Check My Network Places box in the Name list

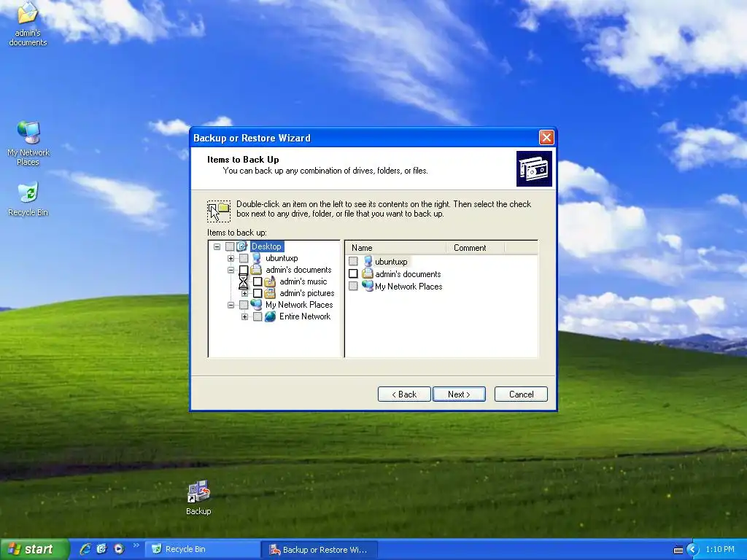(353, 286)
